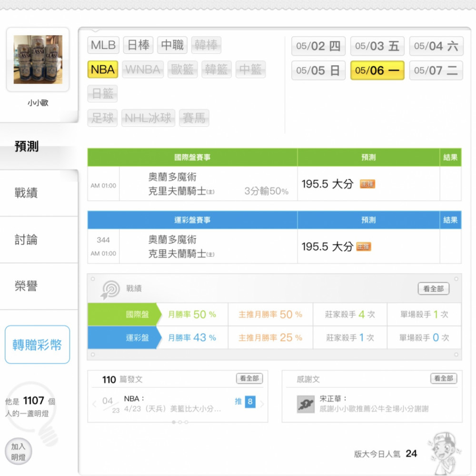Click the user avatar photo of 小小歐
This screenshot has width=476, height=476.
(38, 59)
